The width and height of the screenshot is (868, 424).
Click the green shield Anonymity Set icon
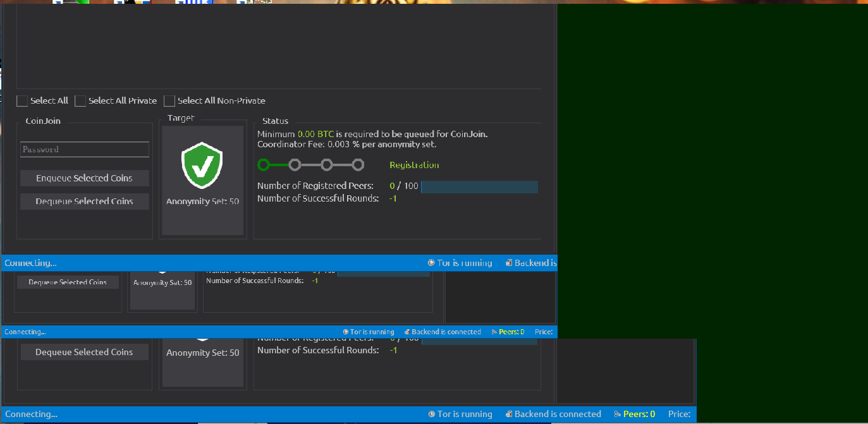(x=202, y=164)
